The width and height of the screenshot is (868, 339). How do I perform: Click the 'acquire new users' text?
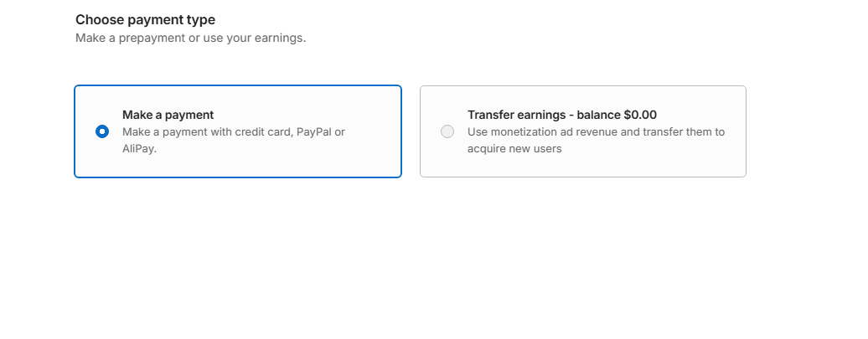(x=514, y=149)
